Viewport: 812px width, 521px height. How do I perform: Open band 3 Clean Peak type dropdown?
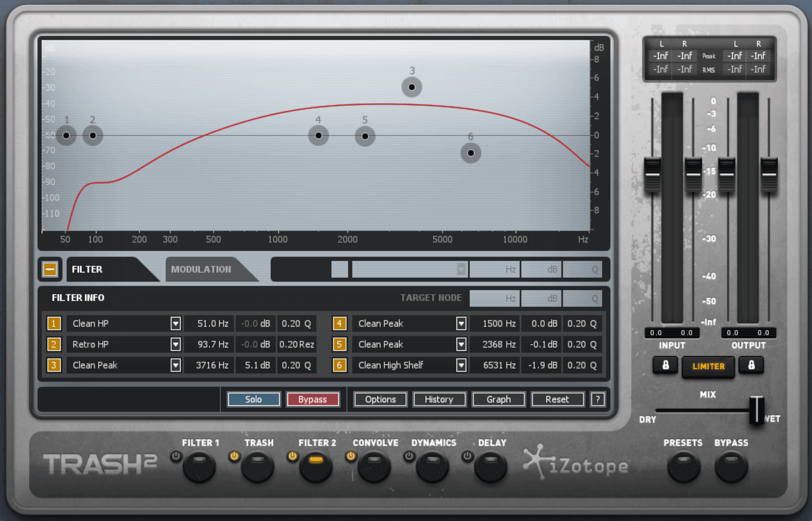176,365
